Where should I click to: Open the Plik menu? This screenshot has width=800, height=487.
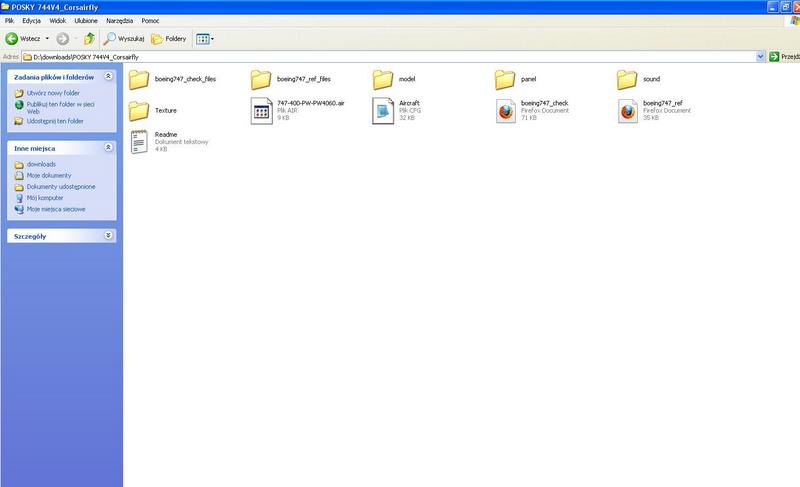(x=9, y=21)
